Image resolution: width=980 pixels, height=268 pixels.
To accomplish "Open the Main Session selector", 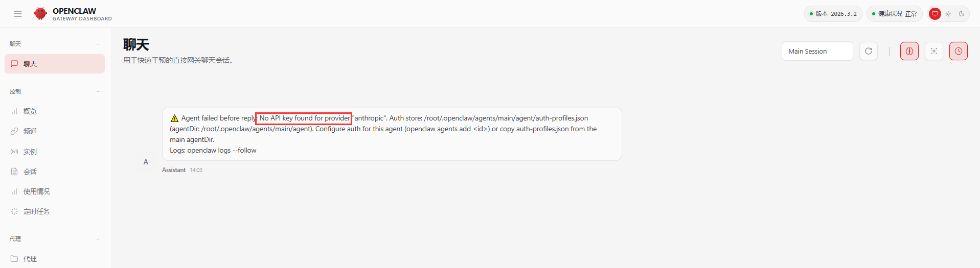I will click(x=817, y=51).
